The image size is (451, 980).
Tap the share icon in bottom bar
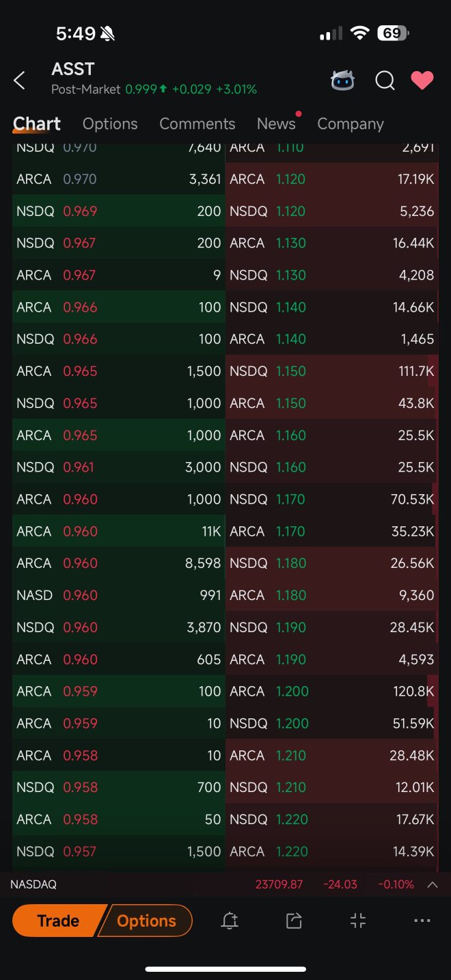pos(294,921)
